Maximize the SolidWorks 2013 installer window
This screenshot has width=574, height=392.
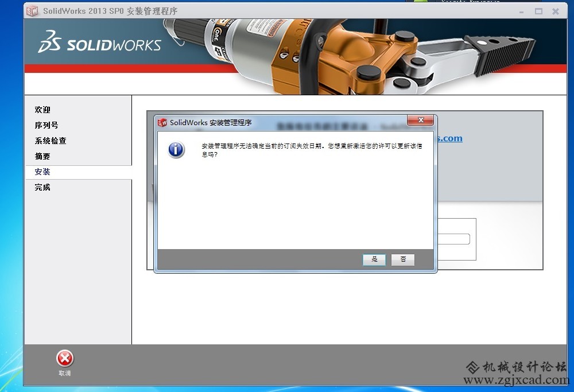[538, 11]
